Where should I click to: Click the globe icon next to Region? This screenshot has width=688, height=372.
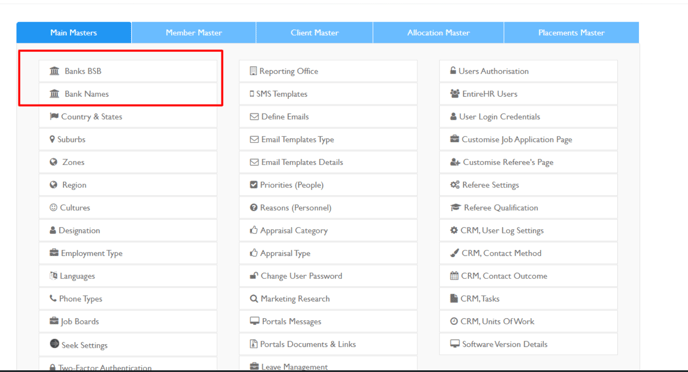54,185
